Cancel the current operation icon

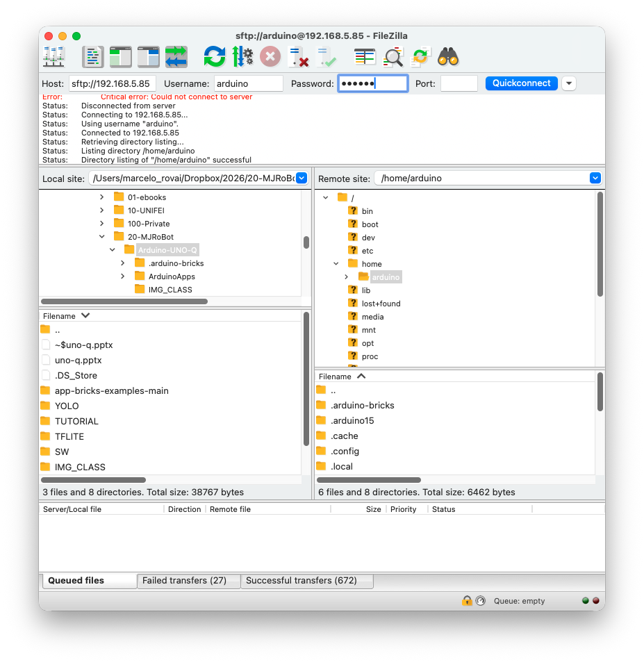coord(270,56)
